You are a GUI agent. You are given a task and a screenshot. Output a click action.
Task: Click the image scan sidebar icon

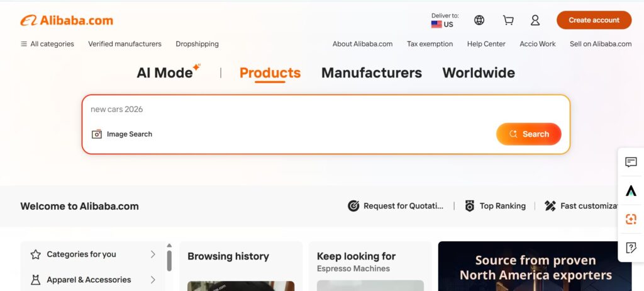(x=631, y=219)
